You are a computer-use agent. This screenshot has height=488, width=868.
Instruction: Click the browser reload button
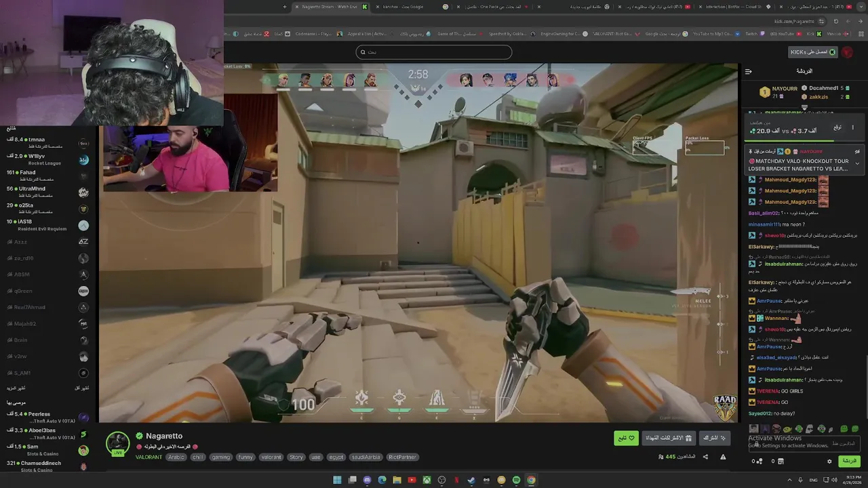click(x=835, y=21)
